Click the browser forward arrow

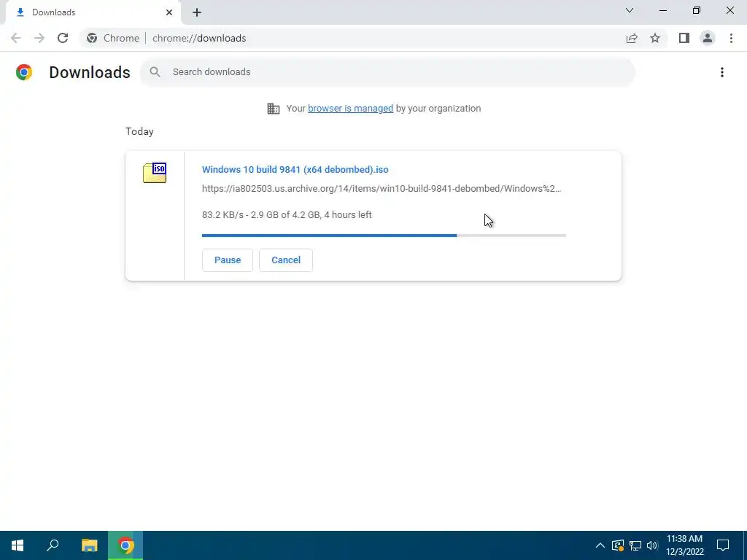point(39,38)
